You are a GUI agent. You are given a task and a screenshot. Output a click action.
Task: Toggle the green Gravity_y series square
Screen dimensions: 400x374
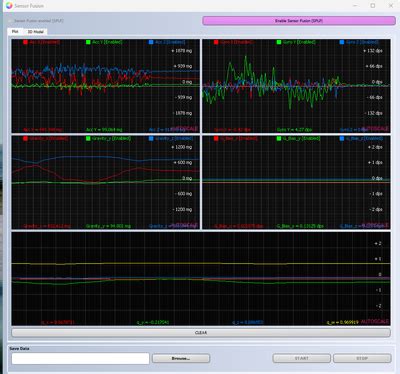(88, 138)
